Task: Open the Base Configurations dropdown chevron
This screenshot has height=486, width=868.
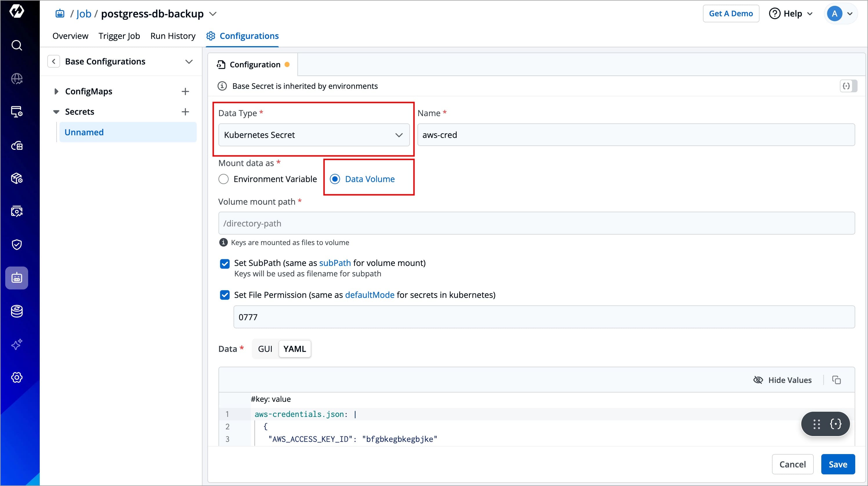Action: pyautogui.click(x=189, y=61)
